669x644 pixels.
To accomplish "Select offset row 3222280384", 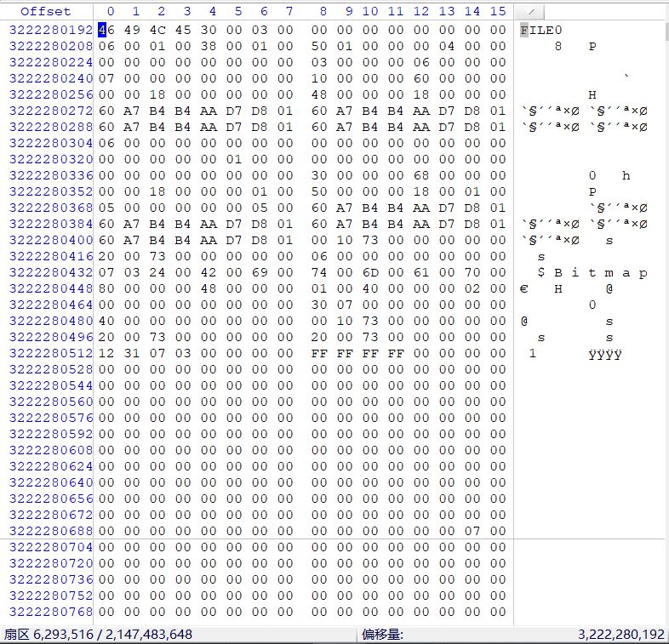I will coord(51,224).
